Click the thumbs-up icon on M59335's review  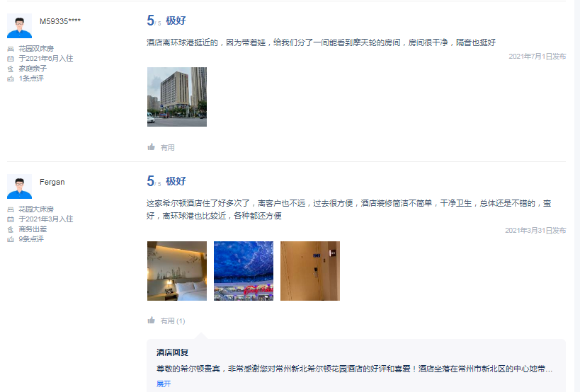(x=151, y=147)
